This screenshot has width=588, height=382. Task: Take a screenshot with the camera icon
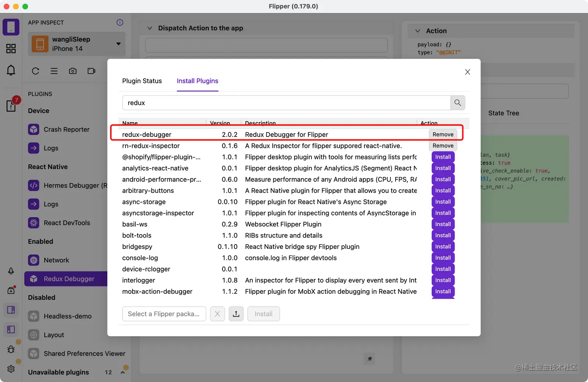(x=73, y=71)
